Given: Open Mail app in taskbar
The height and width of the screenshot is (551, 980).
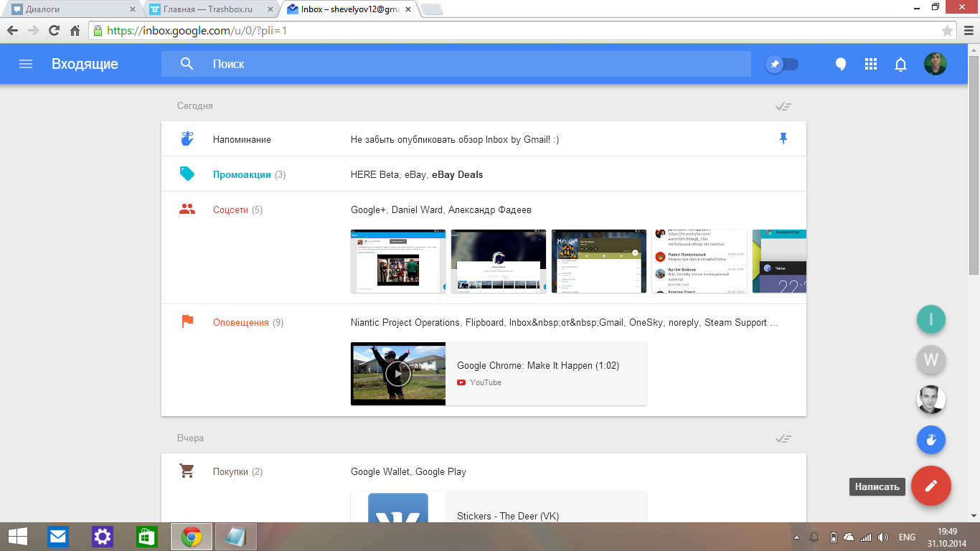Looking at the screenshot, I should 58,537.
